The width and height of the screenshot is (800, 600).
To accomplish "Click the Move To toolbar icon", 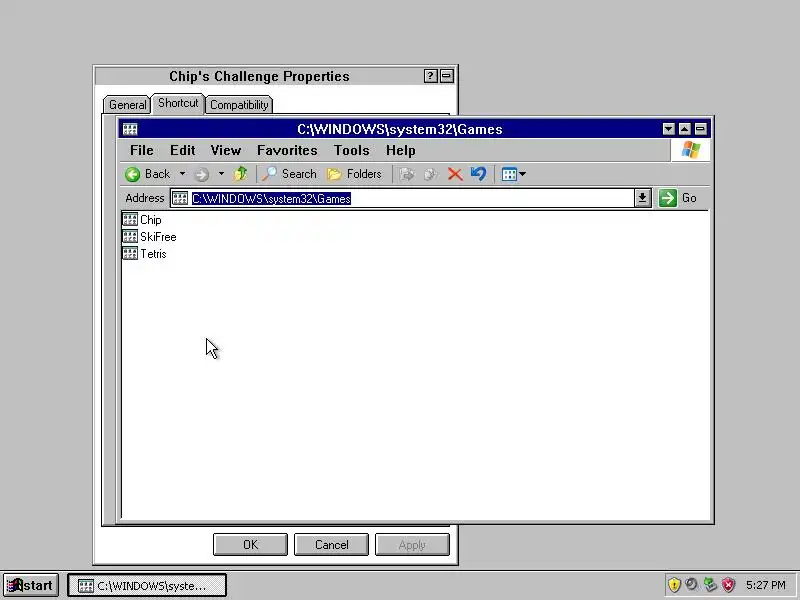I will [x=407, y=174].
